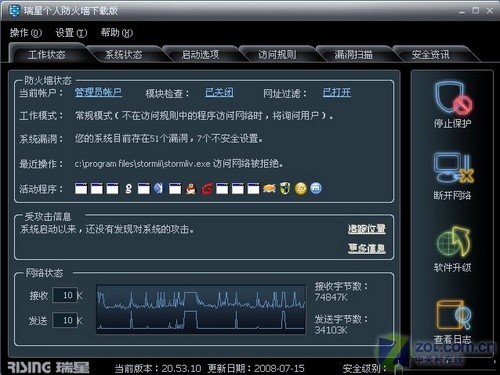Click the 当前版本:20.53.10 status text
Viewport: 500px width, 375px height.
(158, 368)
